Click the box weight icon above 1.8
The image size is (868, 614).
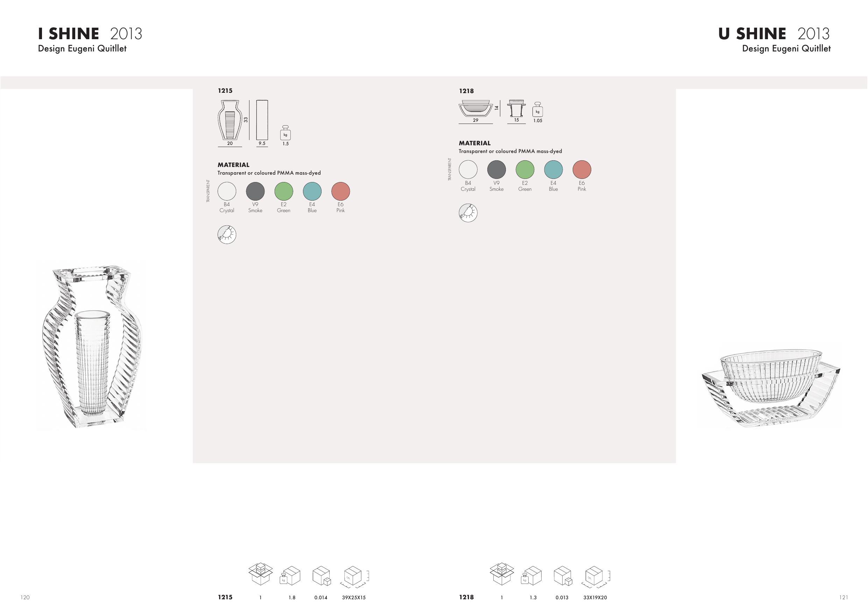pos(290,576)
